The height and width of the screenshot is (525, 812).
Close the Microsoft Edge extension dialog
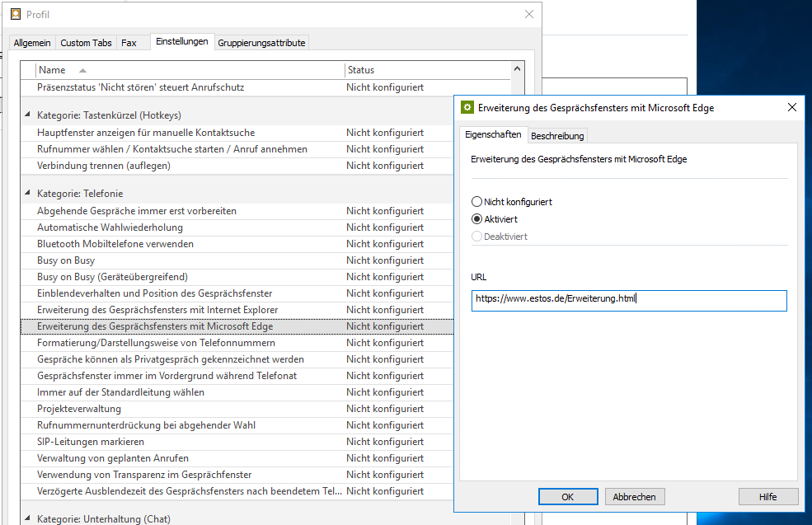pyautogui.click(x=791, y=108)
